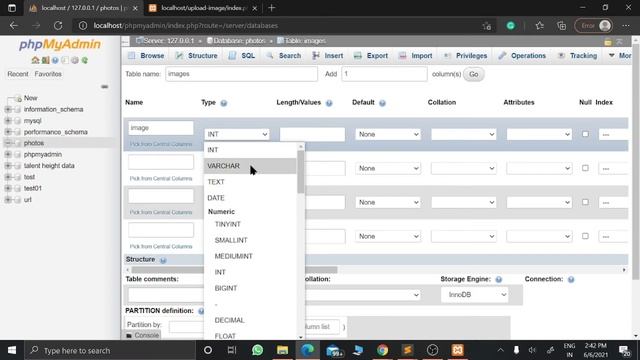Open XAMPP icon in taskbar
640x360 pixels.
(x=458, y=350)
